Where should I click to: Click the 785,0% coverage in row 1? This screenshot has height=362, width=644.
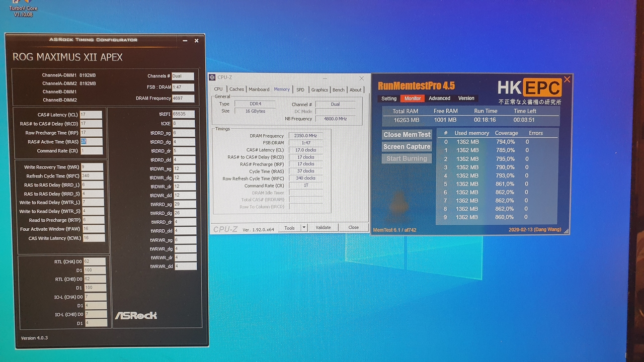[x=505, y=150]
